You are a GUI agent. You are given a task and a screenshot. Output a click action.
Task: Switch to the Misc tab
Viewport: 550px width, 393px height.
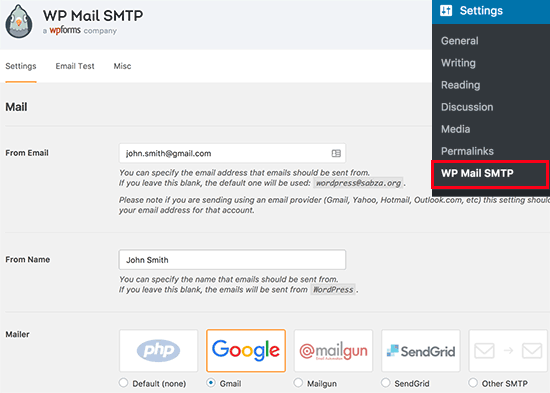(122, 66)
